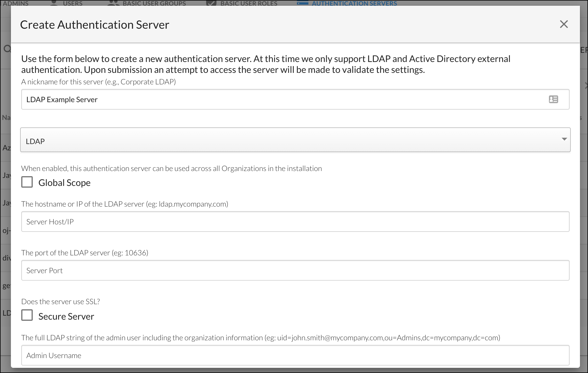Check the Secure Server checkbox
The image size is (588, 373).
coord(27,315)
